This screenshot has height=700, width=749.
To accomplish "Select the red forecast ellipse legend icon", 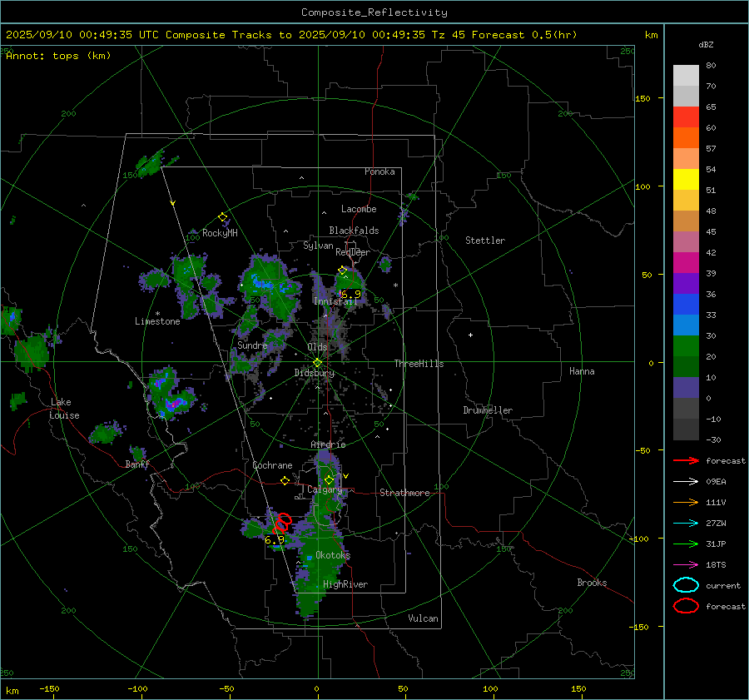I will pos(686,606).
